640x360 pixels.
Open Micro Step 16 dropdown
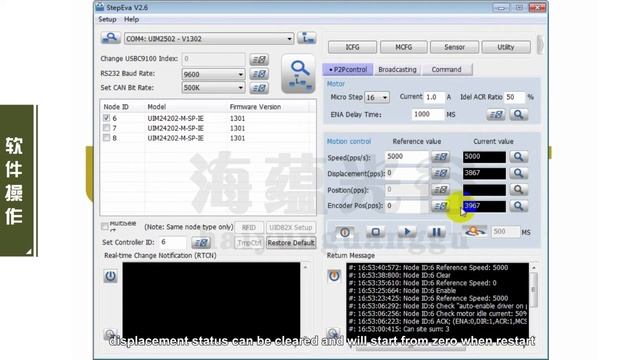pos(384,98)
